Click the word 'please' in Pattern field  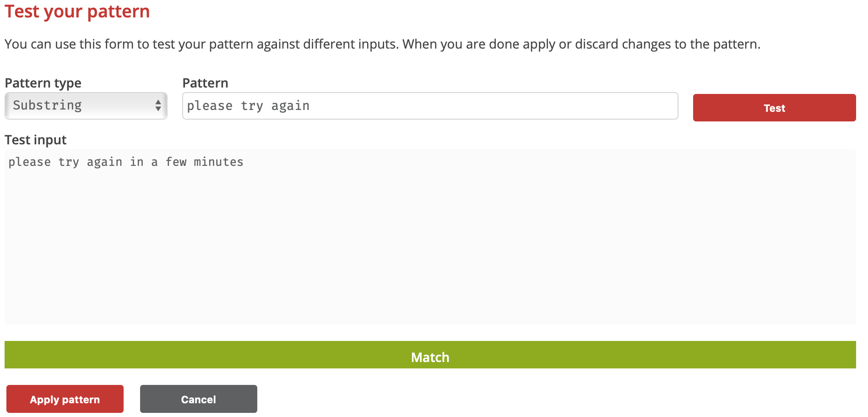[x=210, y=106]
